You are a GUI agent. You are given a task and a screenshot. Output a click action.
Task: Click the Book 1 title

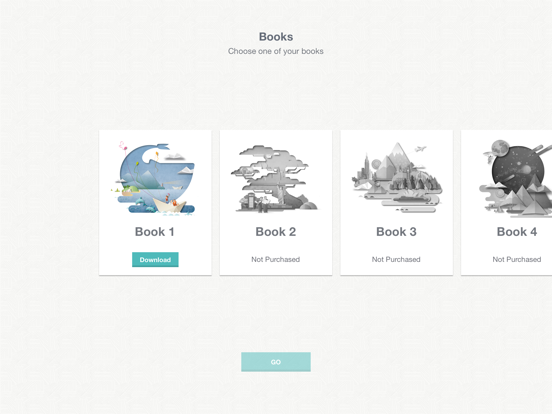tap(155, 232)
